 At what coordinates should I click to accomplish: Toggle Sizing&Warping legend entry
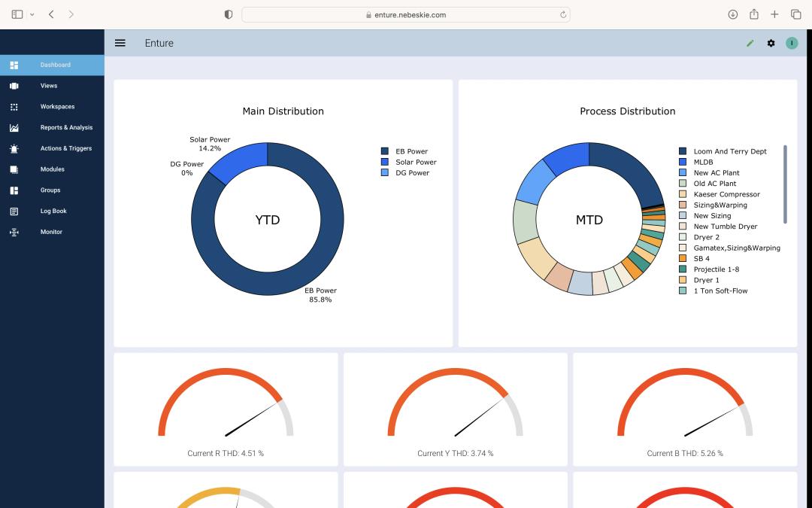(x=713, y=205)
